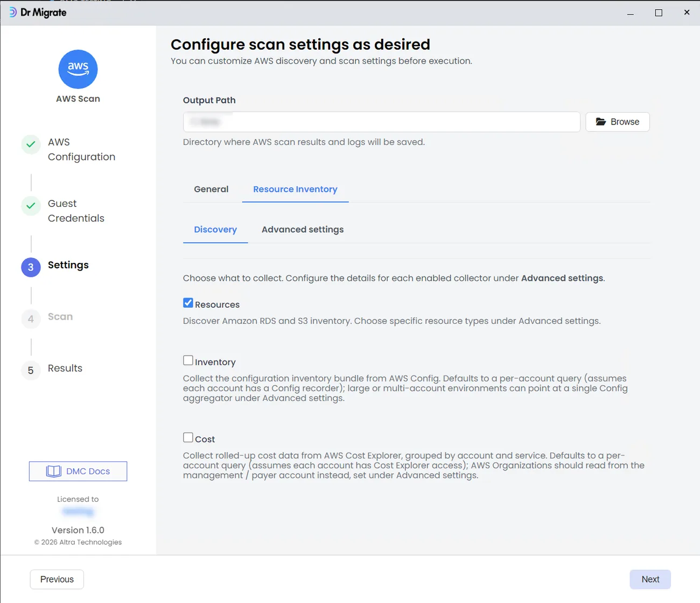Click the bold "Advanced settings" text in the instructions
Image resolution: width=700 pixels, height=603 pixels.
click(562, 278)
